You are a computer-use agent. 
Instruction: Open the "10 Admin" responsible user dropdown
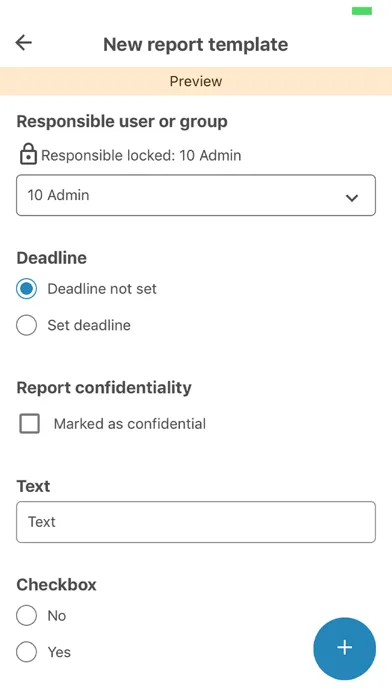click(x=196, y=195)
